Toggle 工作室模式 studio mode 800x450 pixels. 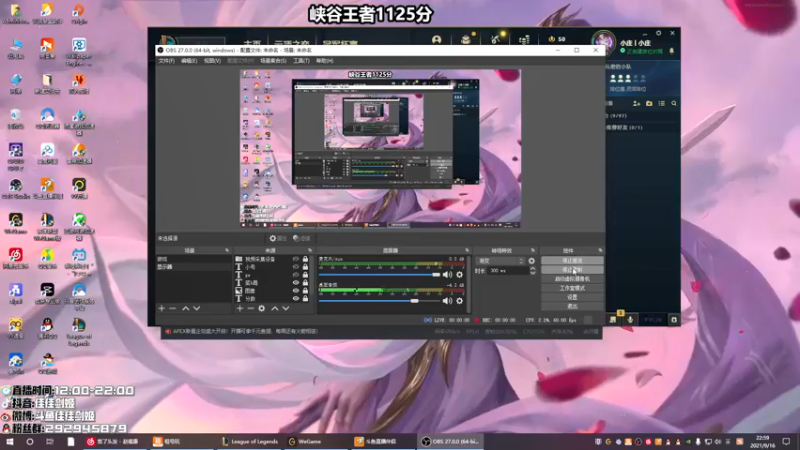pos(572,288)
